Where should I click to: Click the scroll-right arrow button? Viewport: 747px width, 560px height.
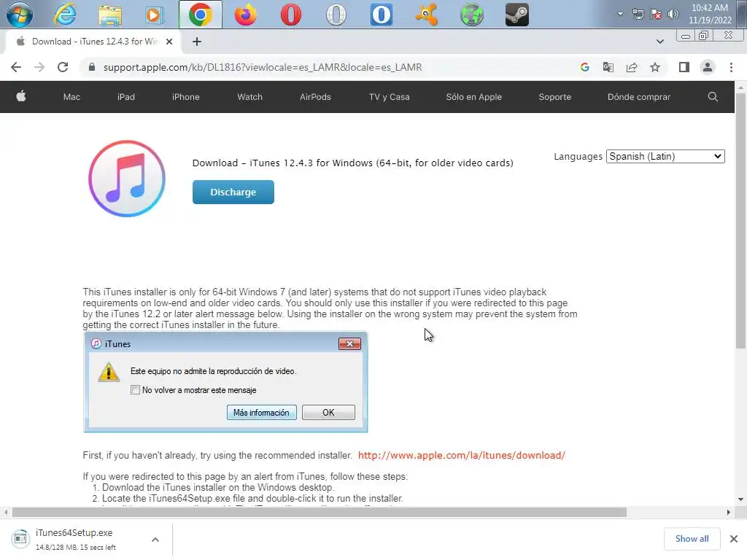pyautogui.click(x=728, y=512)
